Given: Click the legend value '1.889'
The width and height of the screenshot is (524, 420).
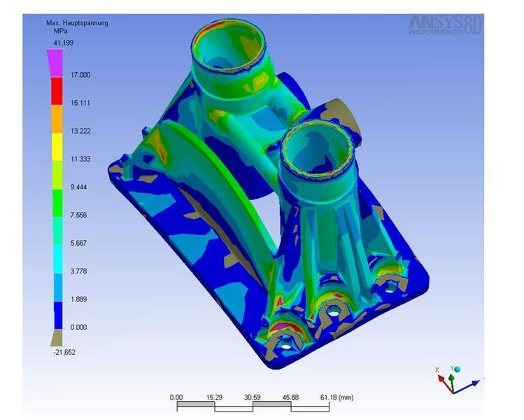Looking at the screenshot, I should pos(78,300).
